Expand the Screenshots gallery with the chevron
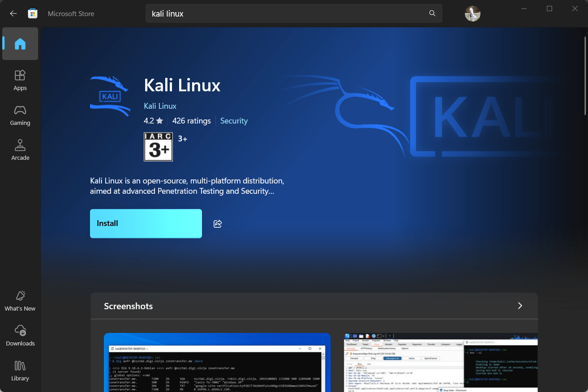This screenshot has height=392, width=588. coord(520,306)
